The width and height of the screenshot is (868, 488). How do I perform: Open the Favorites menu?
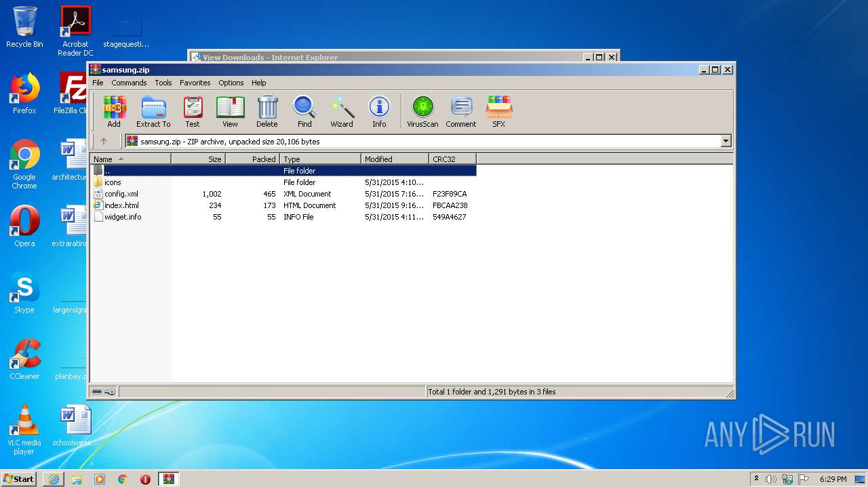(195, 83)
